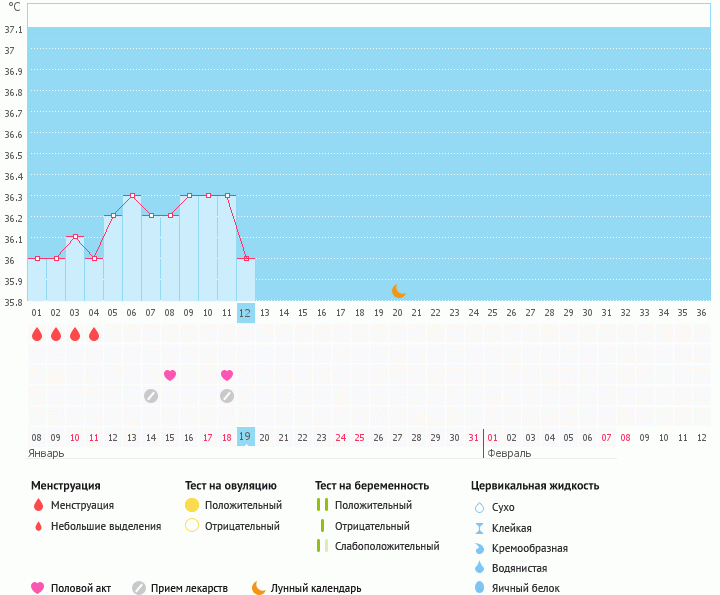720x595 pixels.
Task: Click the temperature point on cycle day 03
Action: coord(75,237)
